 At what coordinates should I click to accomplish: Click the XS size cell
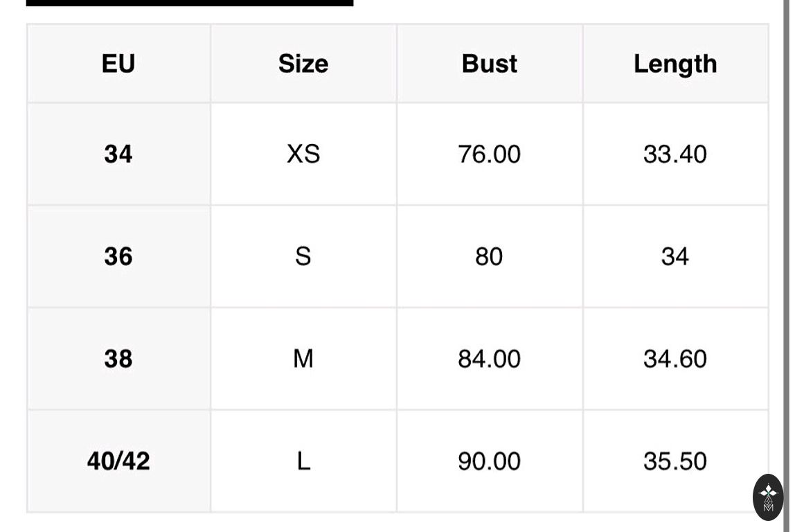(303, 154)
